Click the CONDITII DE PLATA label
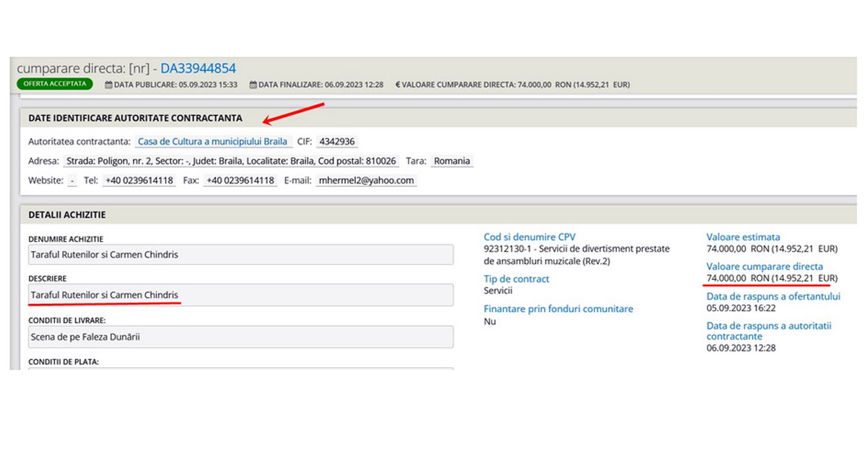 [x=64, y=362]
